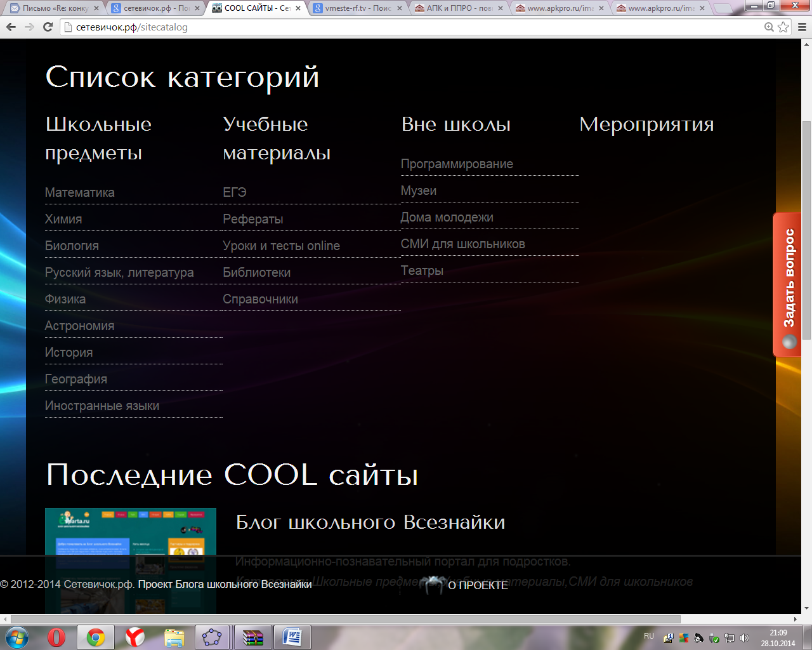Viewport: 812px width, 650px height.
Task: Click the RU language indicator
Action: point(649,636)
